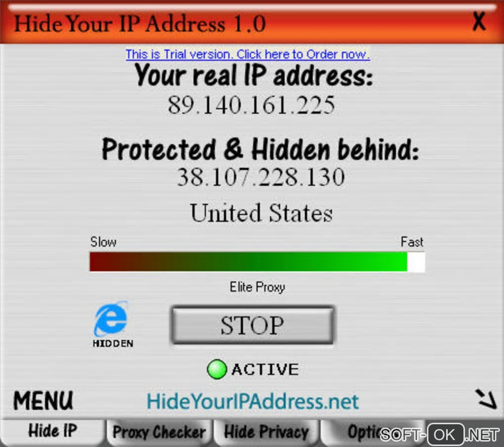Click the Internet Explorer HIDDEN icon
Viewport: 504px width, 447px height.
(112, 324)
